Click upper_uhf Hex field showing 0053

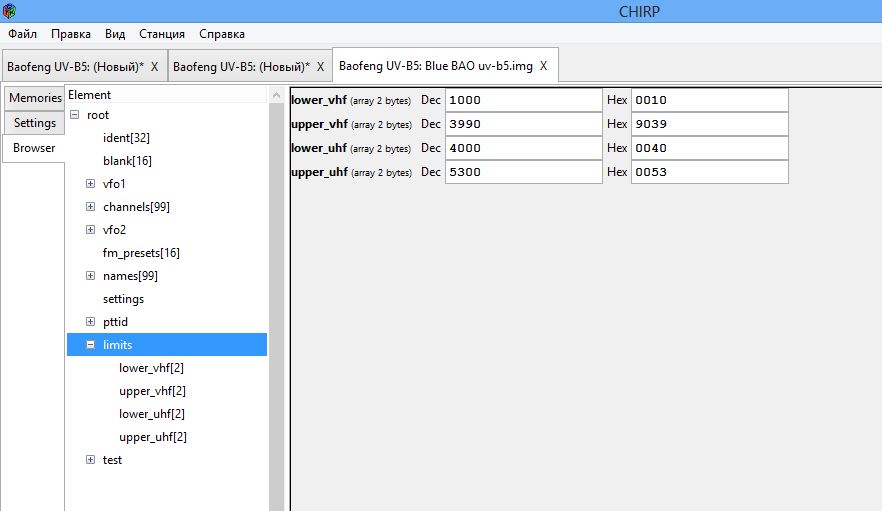pos(710,172)
